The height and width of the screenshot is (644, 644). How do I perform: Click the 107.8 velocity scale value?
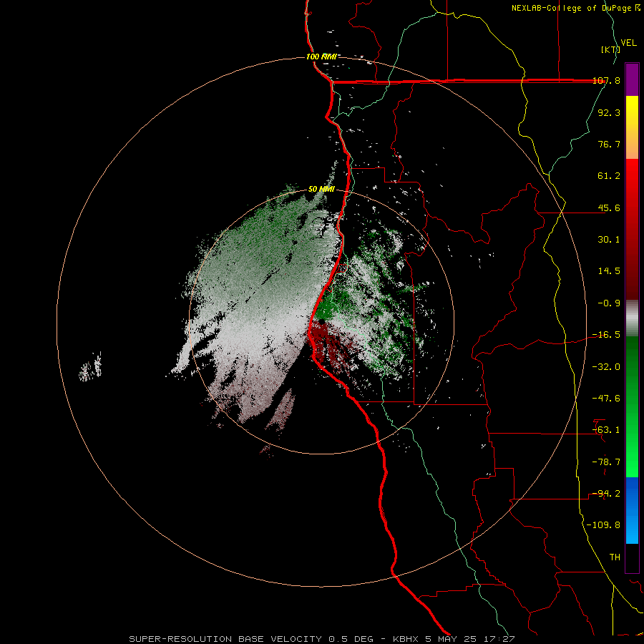(607, 80)
